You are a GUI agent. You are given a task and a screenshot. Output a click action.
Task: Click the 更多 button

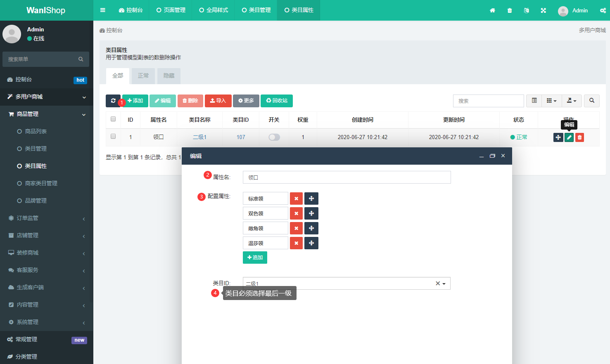tap(246, 101)
